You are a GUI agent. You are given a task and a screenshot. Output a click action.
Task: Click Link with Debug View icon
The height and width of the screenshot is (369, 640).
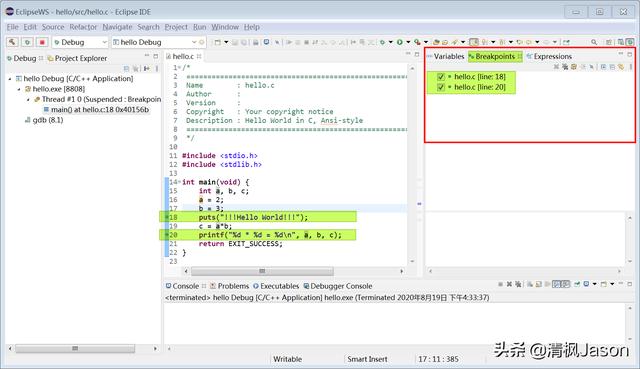pyautogui.click(x=621, y=66)
